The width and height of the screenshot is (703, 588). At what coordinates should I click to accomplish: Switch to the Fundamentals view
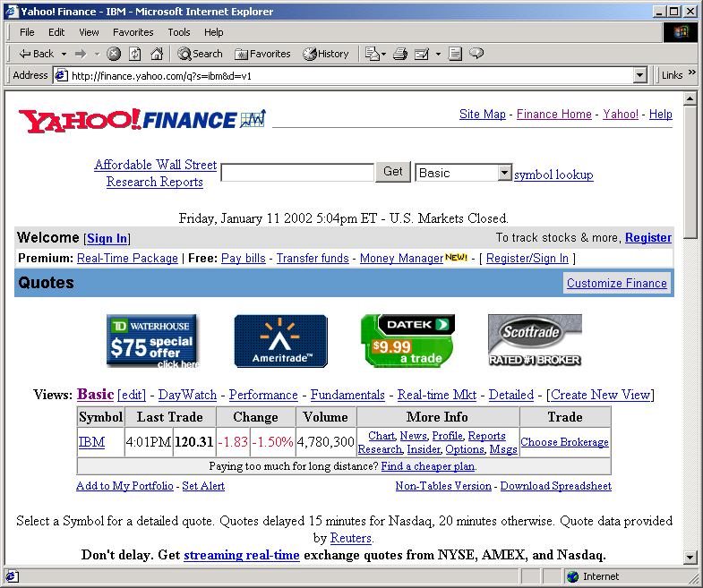point(347,395)
